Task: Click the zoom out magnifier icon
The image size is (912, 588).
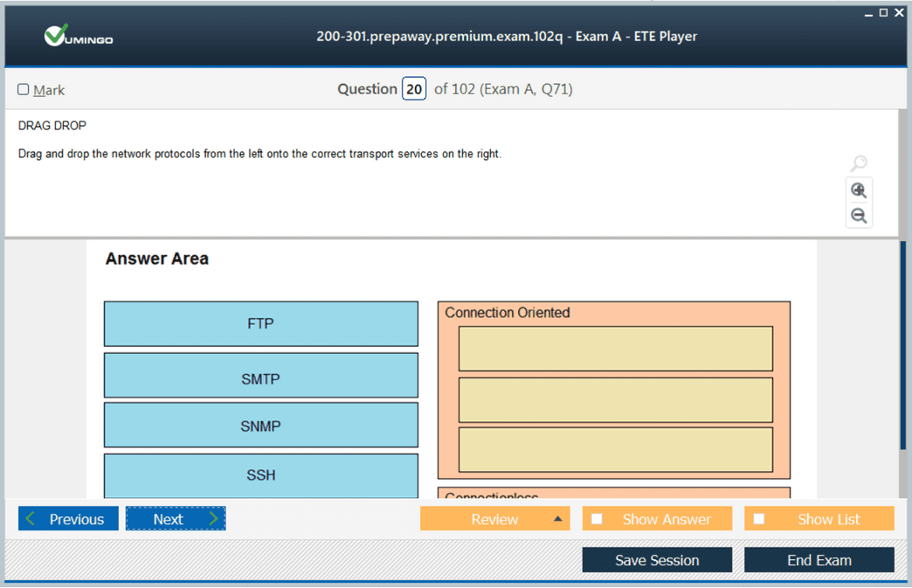Action: pos(859,216)
